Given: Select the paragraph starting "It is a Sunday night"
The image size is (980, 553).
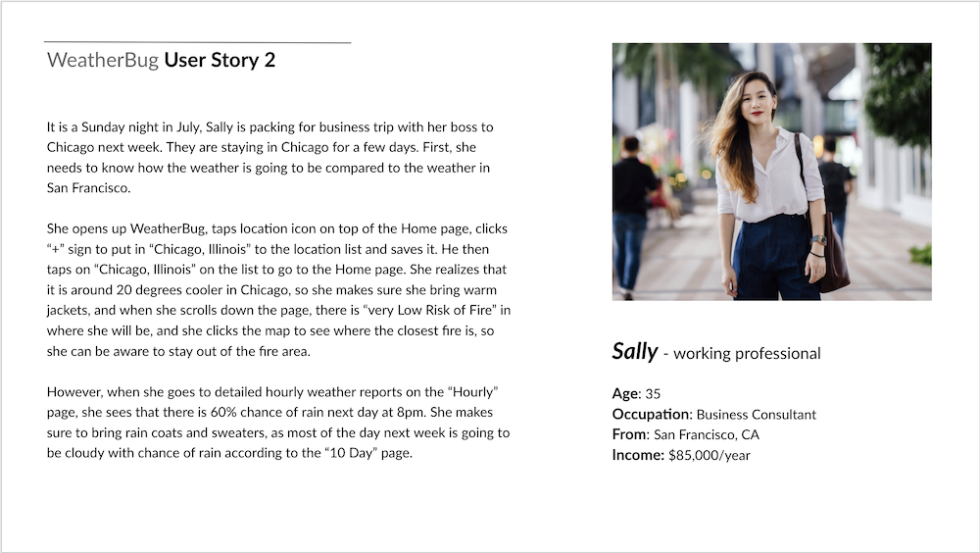Looking at the screenshot, I should click(269, 158).
